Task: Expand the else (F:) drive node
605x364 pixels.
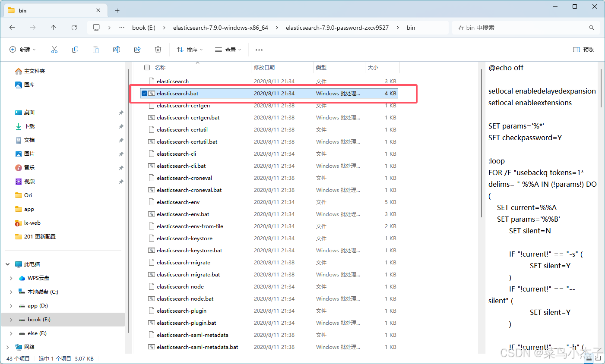Action: tap(11, 333)
